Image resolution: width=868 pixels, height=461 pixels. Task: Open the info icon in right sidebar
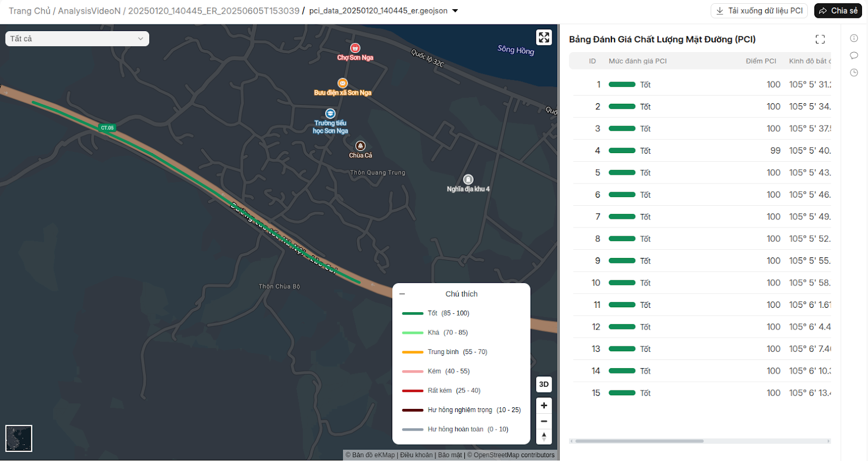[x=854, y=38]
